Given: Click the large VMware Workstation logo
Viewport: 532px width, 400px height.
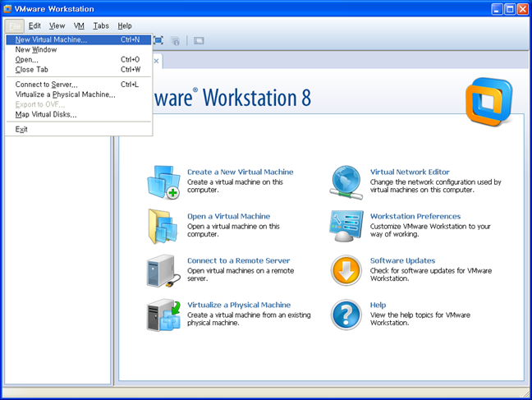Looking at the screenshot, I should [489, 102].
